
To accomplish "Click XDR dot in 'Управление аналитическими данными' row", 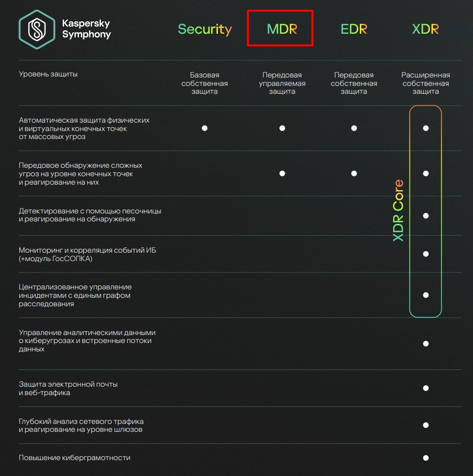I will (x=426, y=343).
